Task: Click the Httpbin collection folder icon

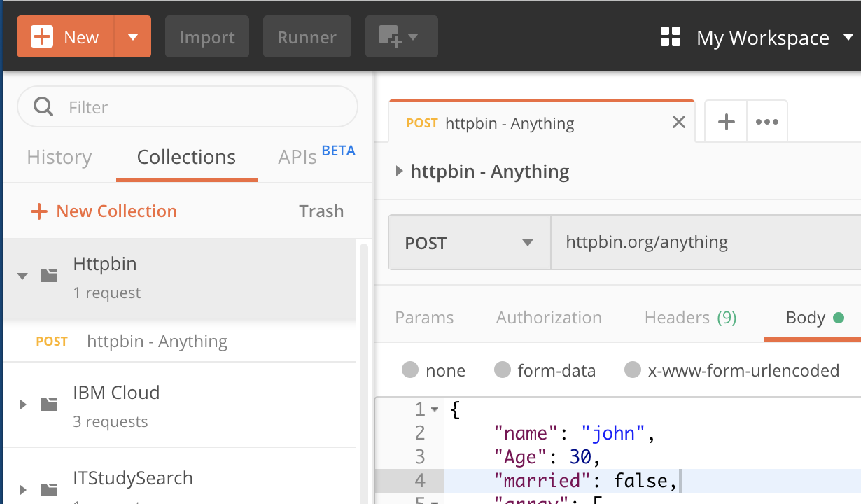Action: [x=49, y=275]
